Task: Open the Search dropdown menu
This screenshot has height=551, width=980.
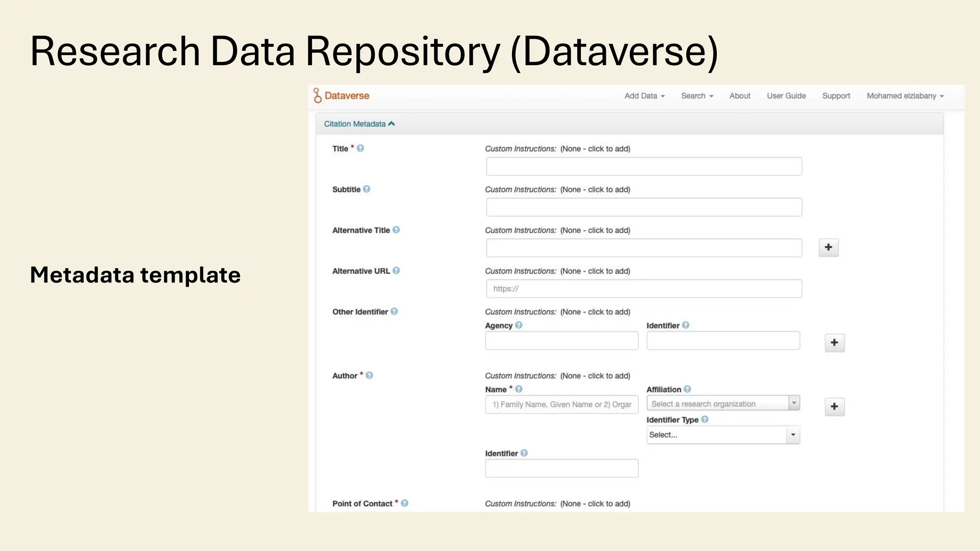Action: pyautogui.click(x=697, y=96)
